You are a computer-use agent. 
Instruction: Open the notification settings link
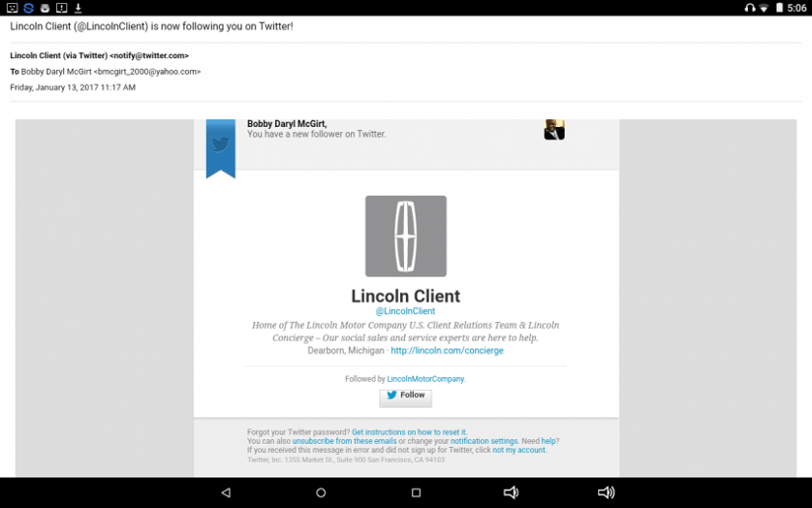[x=484, y=441]
